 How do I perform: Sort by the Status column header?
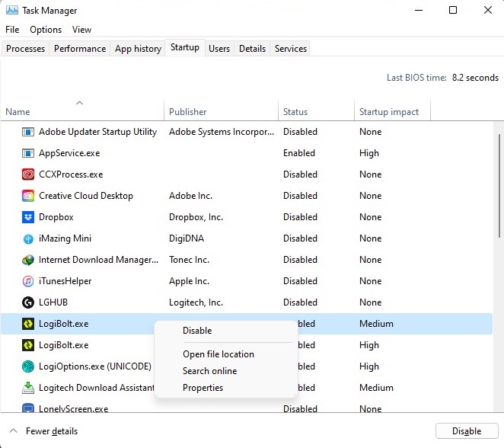316,112
